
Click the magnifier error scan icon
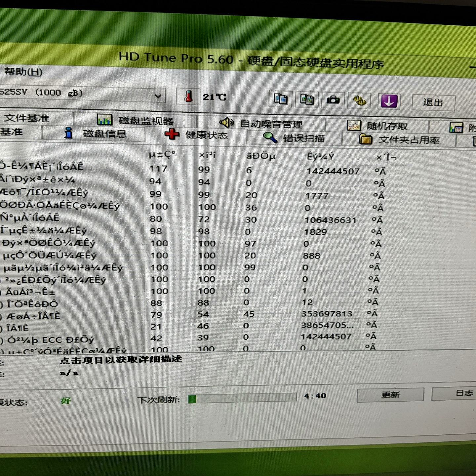tap(270, 137)
